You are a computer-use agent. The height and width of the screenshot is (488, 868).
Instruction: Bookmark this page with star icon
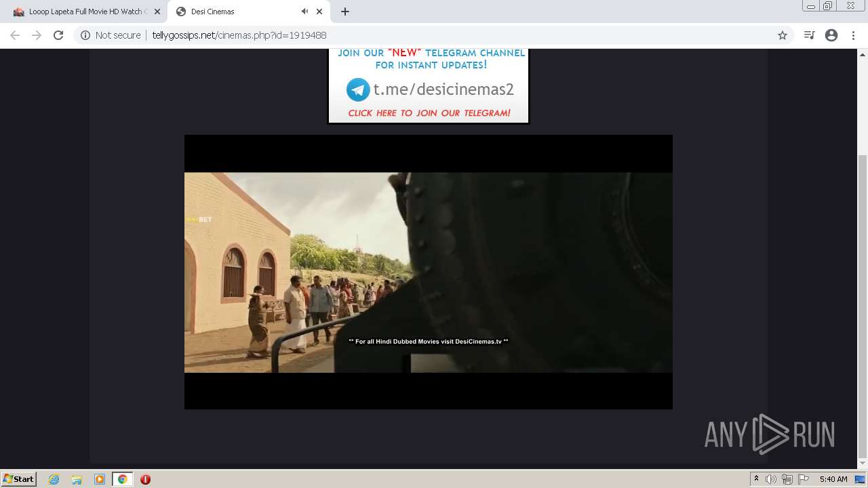pyautogui.click(x=783, y=35)
